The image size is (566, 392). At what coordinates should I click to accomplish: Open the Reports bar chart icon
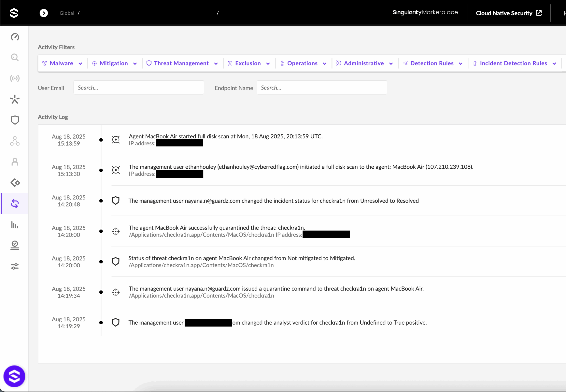[x=15, y=225]
